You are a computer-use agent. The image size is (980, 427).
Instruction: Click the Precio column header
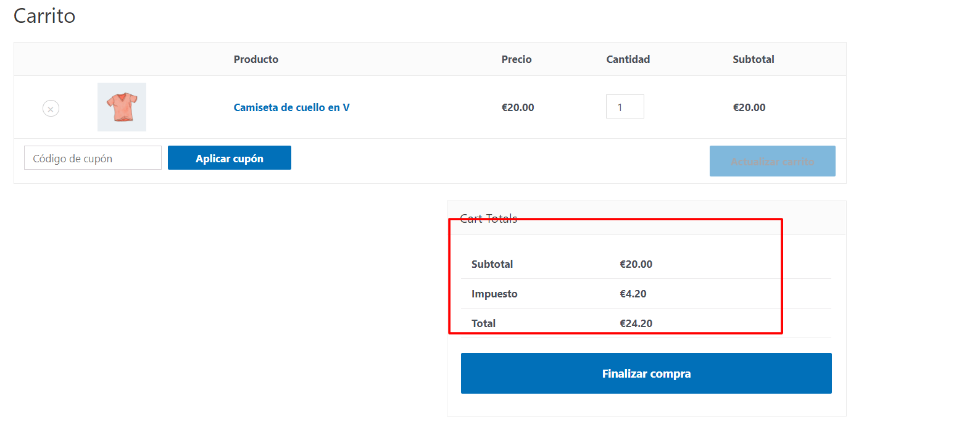[x=517, y=59]
